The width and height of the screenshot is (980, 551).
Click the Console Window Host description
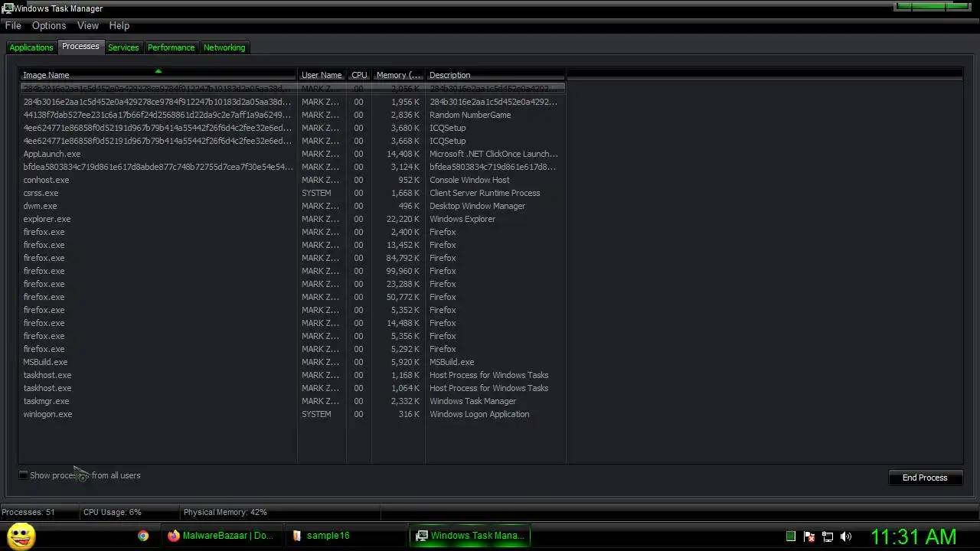tap(469, 180)
